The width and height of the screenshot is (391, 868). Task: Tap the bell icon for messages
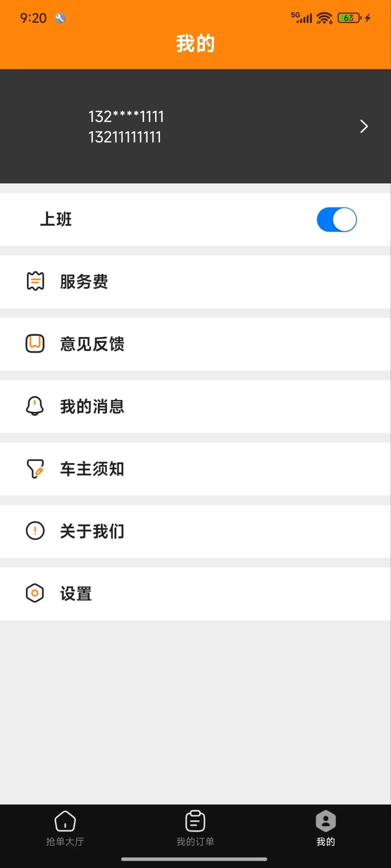[35, 406]
